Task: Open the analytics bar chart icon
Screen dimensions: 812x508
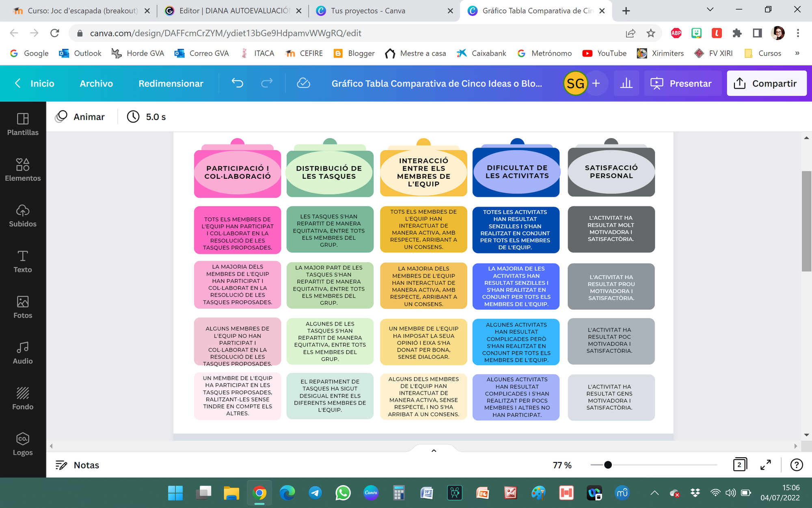Action: coord(626,83)
